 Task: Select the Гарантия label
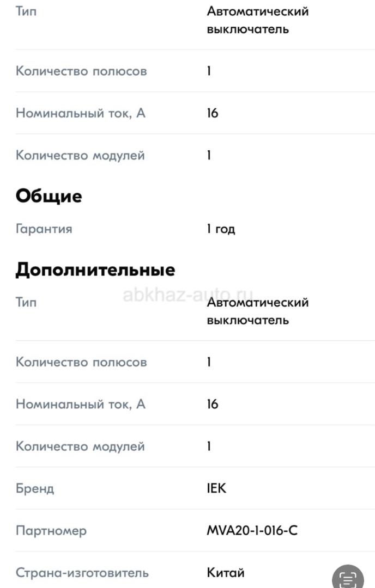point(44,229)
